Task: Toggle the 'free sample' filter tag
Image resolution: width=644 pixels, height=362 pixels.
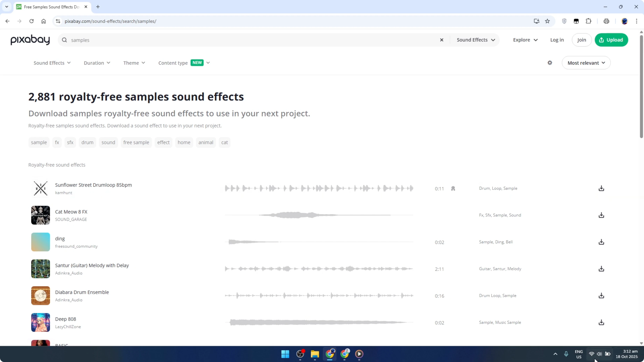Action: [136, 142]
